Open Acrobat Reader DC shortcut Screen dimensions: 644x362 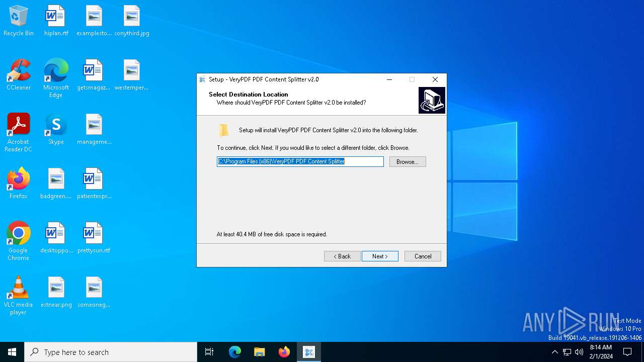click(x=19, y=133)
